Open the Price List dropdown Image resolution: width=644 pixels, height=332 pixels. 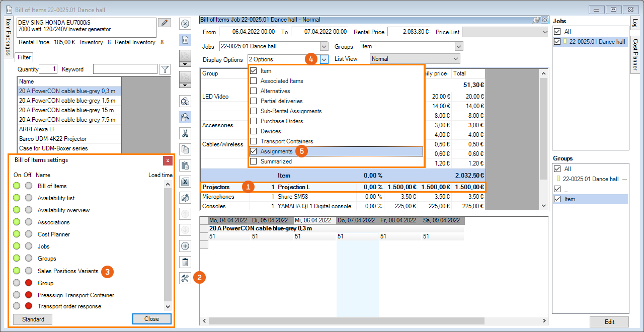click(544, 32)
